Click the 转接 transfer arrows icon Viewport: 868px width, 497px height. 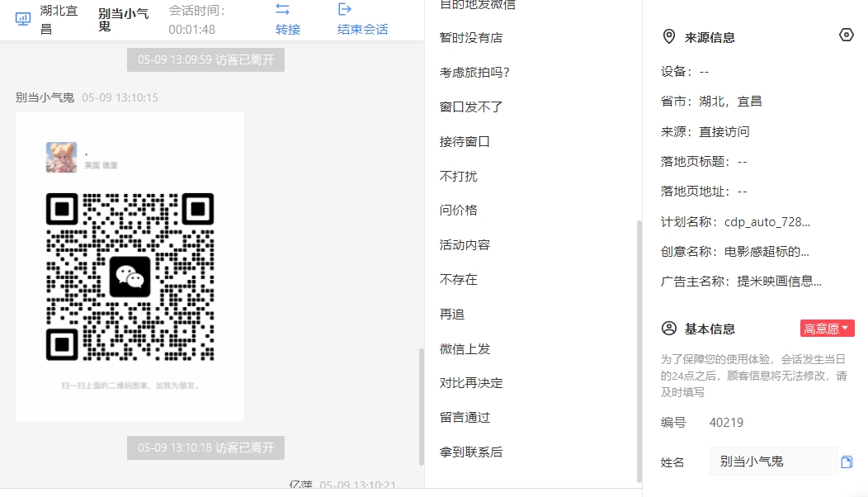[x=282, y=9]
